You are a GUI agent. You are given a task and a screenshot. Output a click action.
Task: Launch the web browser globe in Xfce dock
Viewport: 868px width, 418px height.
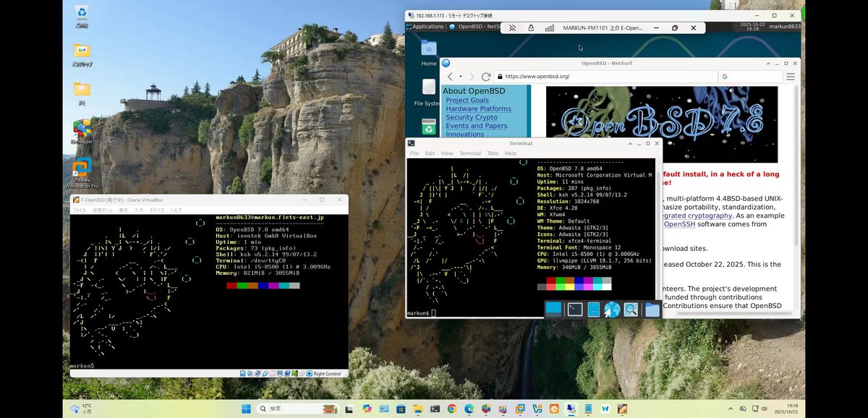pyautogui.click(x=612, y=310)
